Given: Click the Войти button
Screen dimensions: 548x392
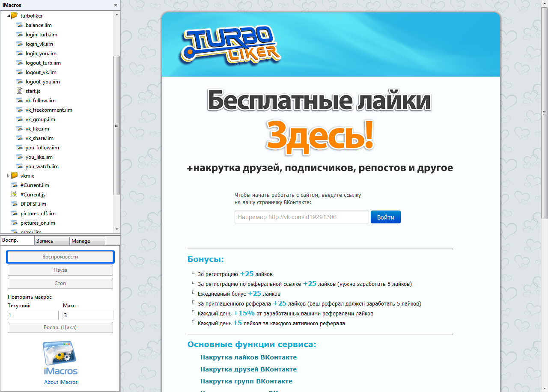Looking at the screenshot, I should click(x=385, y=217).
